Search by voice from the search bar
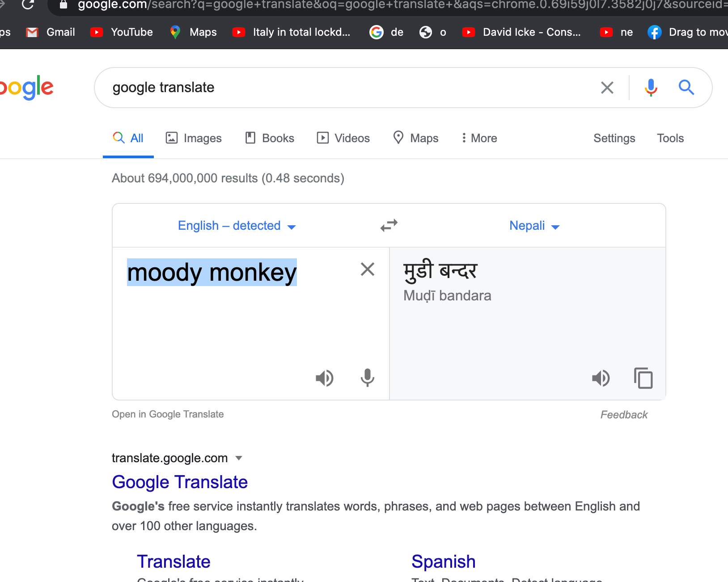Viewport: 728px width, 582px height. pos(651,88)
